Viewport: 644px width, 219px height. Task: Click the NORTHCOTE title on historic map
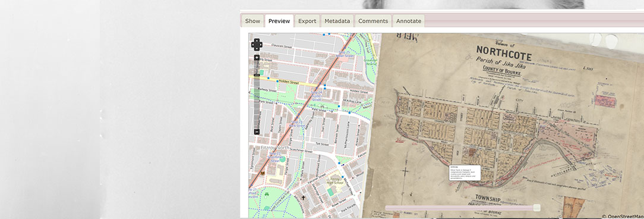pos(504,54)
